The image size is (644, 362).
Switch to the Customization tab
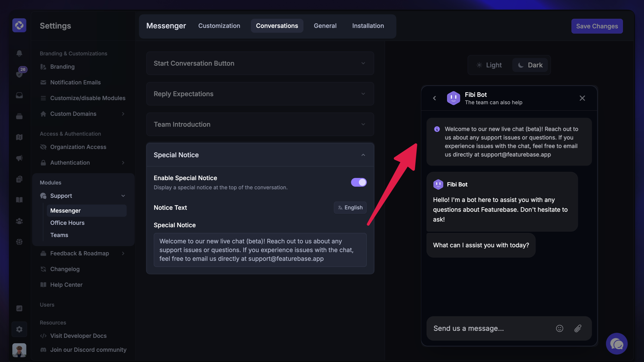[219, 26]
